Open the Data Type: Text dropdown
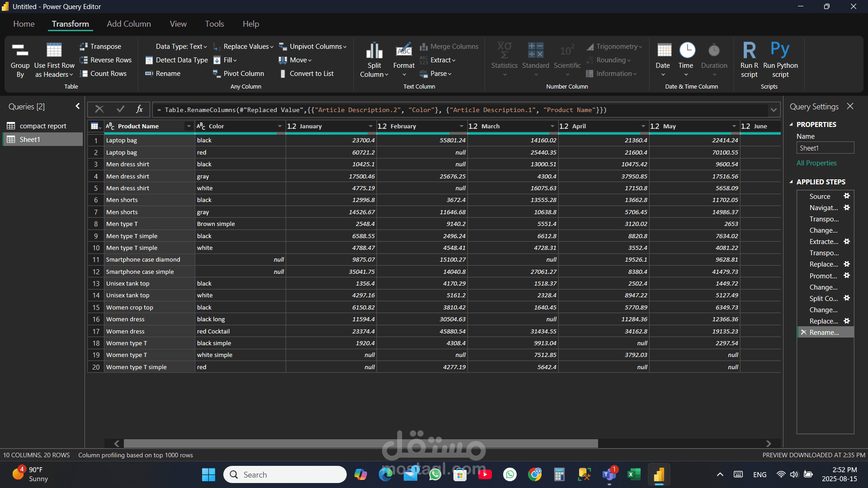868x488 pixels. (181, 47)
